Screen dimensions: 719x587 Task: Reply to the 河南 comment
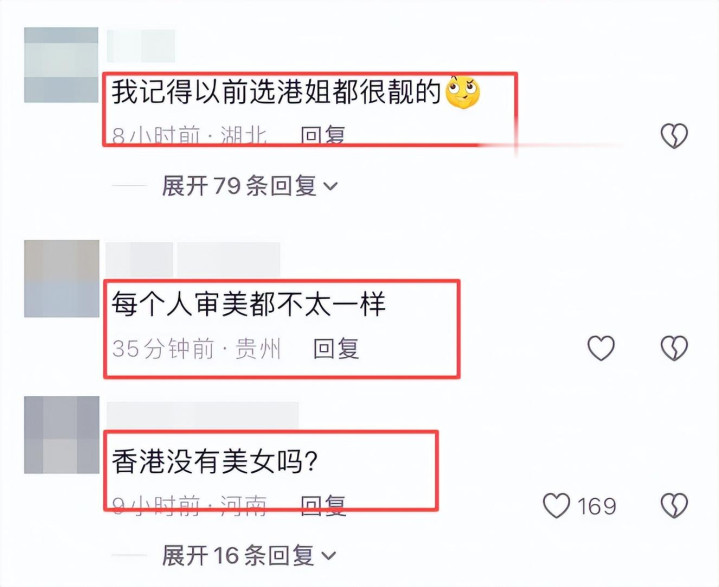(323, 506)
